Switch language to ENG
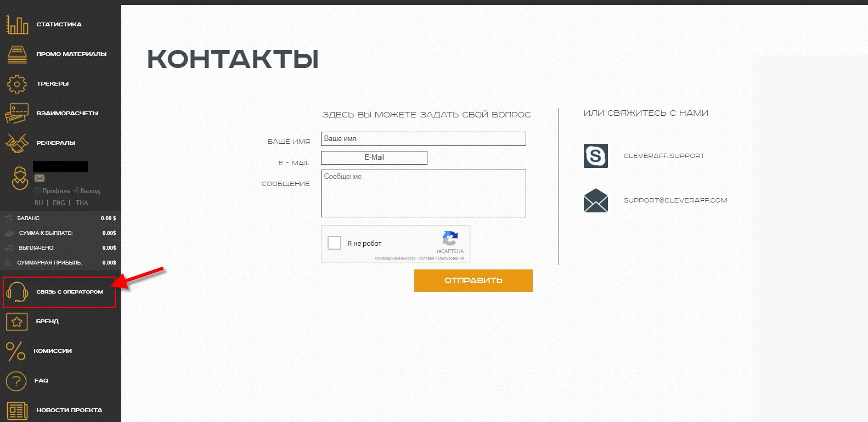Image resolution: width=868 pixels, height=422 pixels. point(59,203)
